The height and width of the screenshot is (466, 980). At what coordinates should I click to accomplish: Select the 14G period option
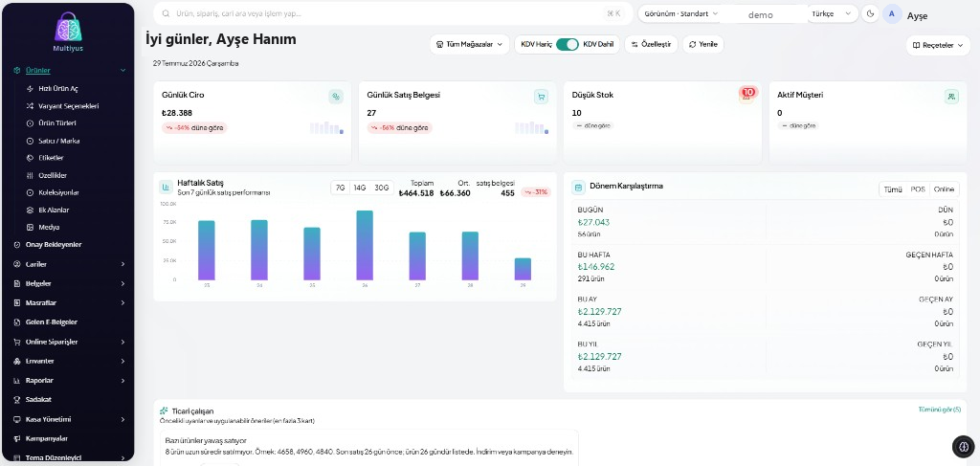pos(360,188)
